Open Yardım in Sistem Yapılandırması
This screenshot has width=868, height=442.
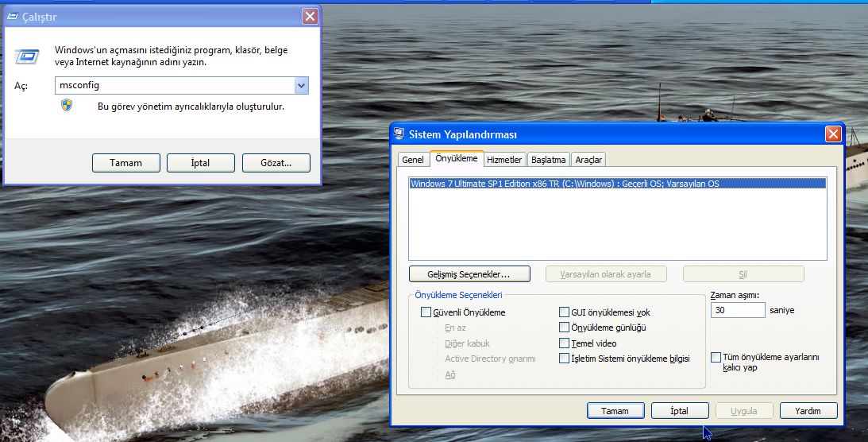pos(808,411)
